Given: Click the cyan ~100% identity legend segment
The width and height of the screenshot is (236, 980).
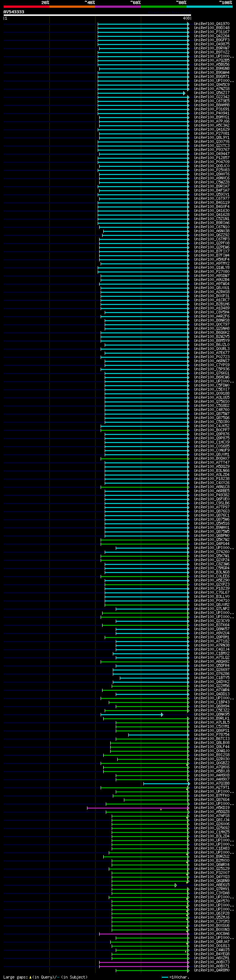Looking at the screenshot, I should pyautogui.click(x=209, y=7).
